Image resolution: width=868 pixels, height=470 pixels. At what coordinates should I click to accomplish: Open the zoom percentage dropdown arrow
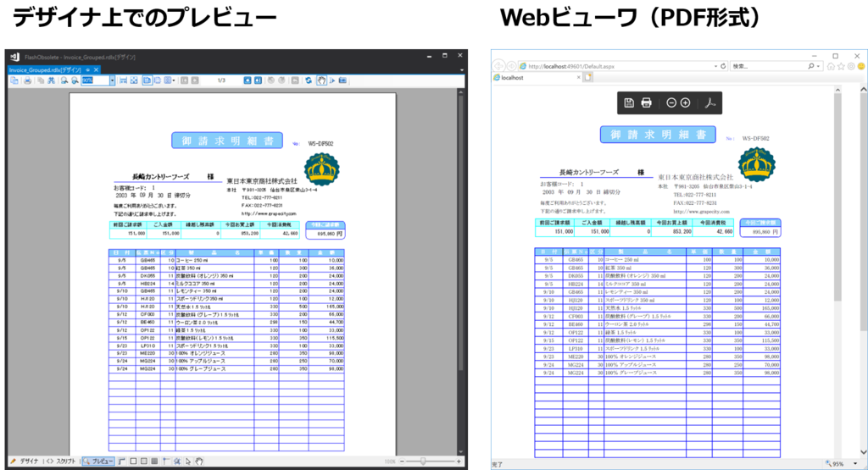[x=113, y=80]
